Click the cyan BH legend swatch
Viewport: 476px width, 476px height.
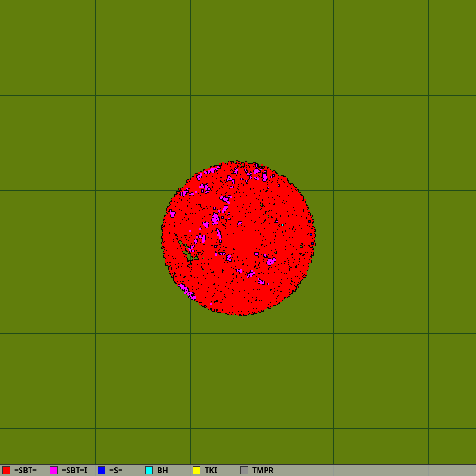click(x=149, y=470)
